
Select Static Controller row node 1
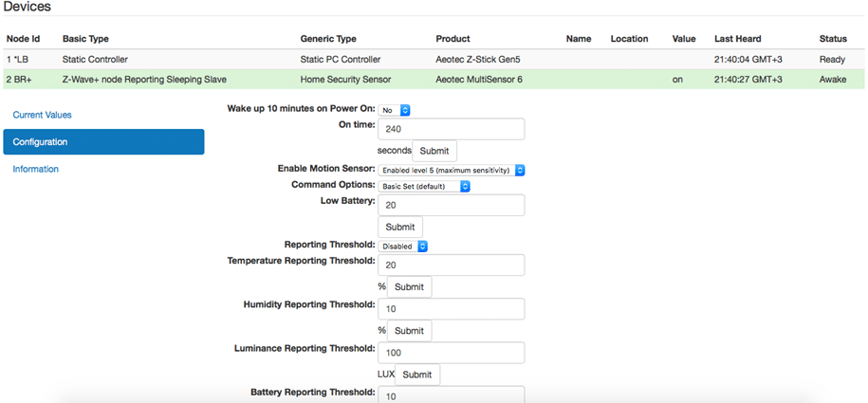pyautogui.click(x=434, y=59)
